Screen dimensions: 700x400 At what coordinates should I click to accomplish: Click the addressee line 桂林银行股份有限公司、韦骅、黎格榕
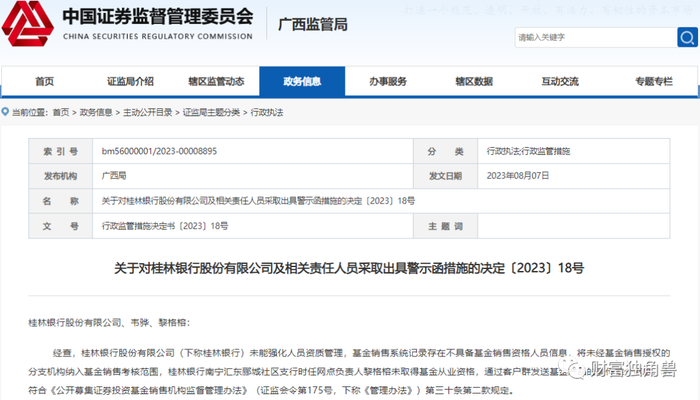109,322
